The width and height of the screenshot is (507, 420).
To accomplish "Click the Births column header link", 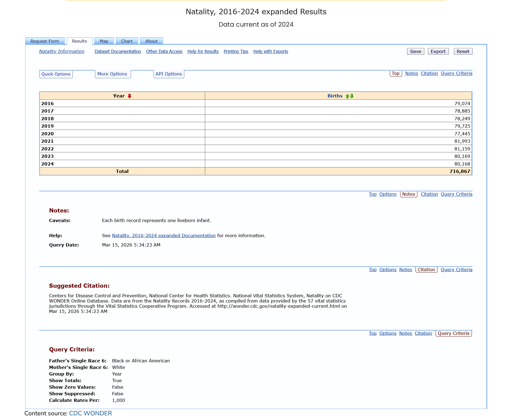I will pos(335,96).
